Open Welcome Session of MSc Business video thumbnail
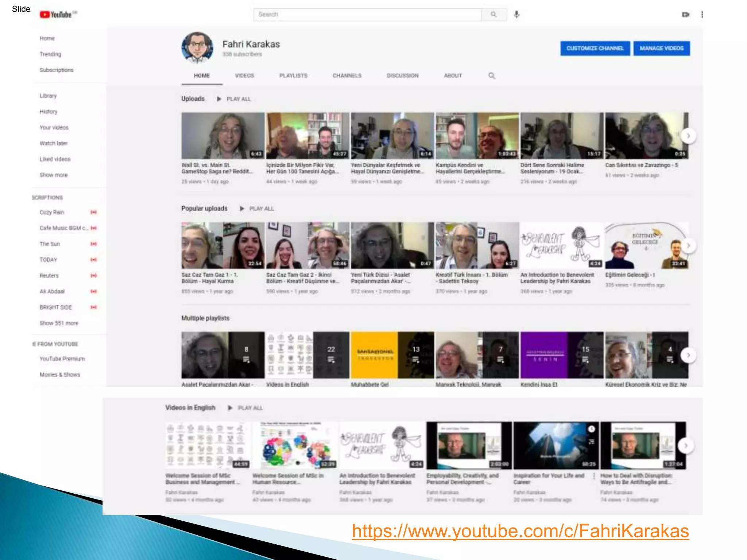The image size is (747, 560). coord(208,445)
